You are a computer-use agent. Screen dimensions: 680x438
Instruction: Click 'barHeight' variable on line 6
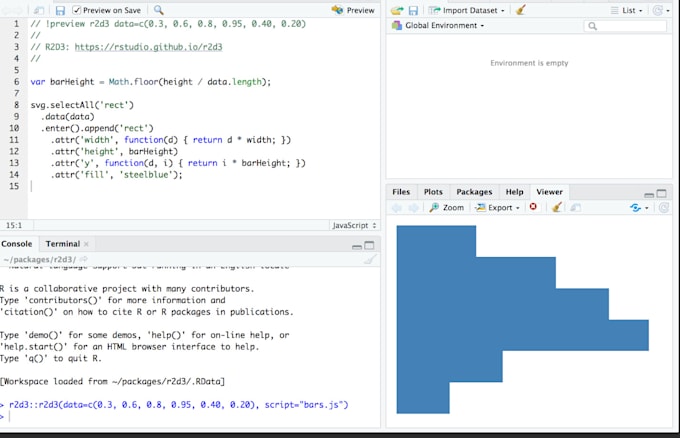(72, 82)
